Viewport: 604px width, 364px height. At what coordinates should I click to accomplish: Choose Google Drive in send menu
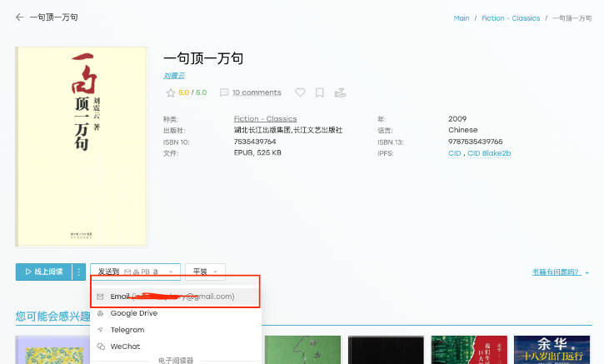pos(176,313)
